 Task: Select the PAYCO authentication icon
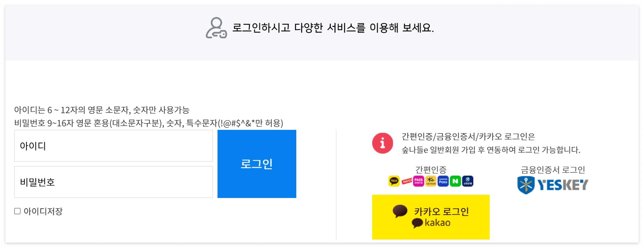coord(407,181)
